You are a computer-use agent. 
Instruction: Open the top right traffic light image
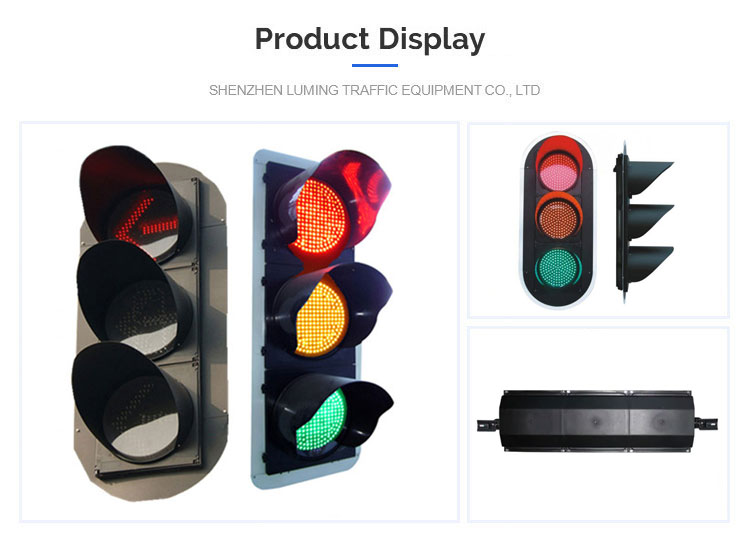click(x=598, y=220)
